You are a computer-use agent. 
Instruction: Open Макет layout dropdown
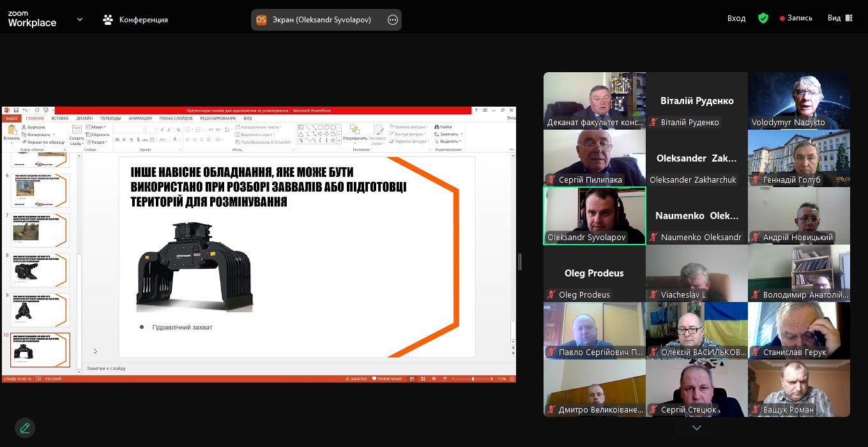[96, 127]
